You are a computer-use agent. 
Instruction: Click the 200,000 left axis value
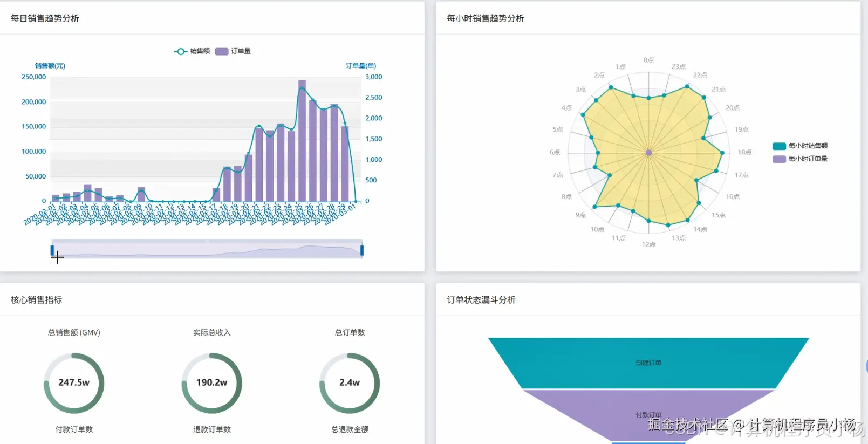point(33,102)
